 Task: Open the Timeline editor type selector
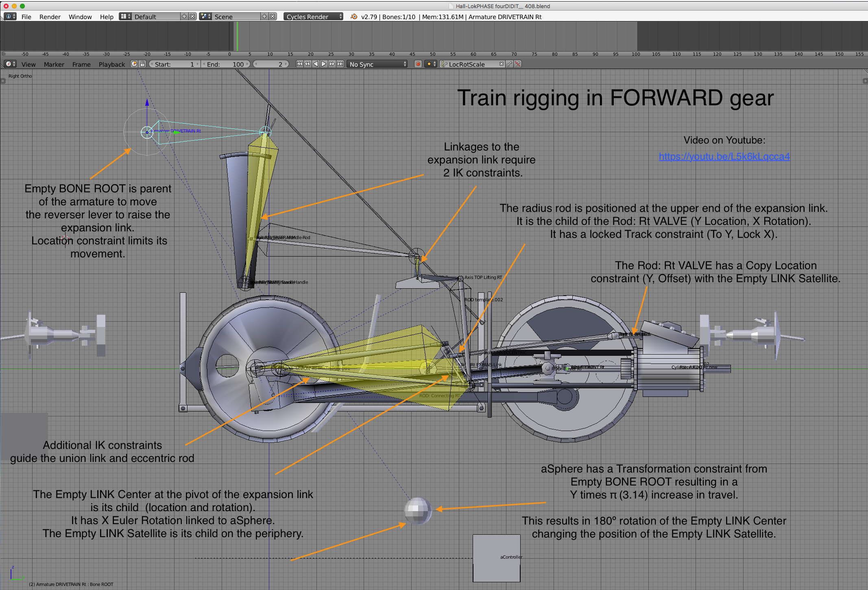tap(10, 64)
